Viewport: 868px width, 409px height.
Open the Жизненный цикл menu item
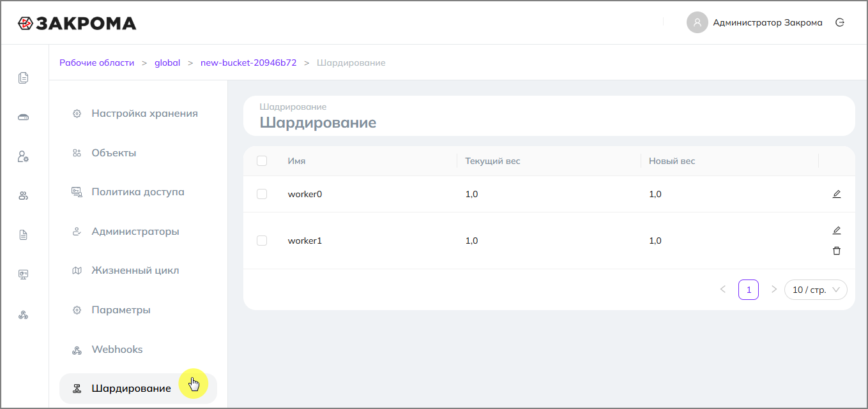[x=135, y=271]
